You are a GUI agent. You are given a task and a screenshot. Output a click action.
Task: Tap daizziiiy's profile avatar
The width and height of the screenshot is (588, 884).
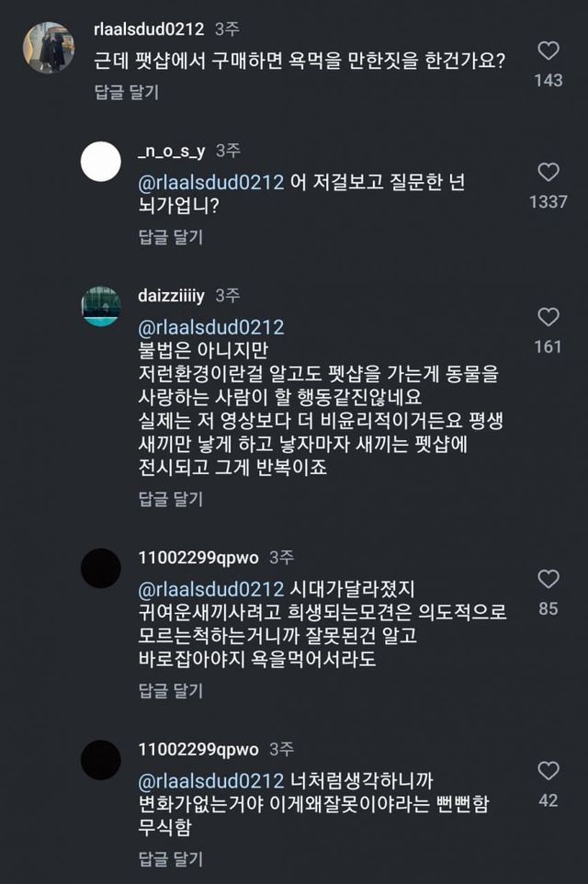tap(101, 307)
